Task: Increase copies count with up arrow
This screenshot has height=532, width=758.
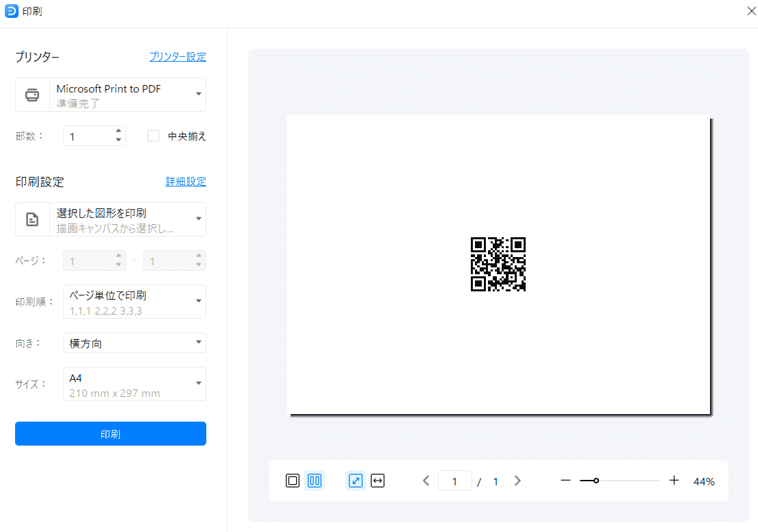Action: coord(119,131)
